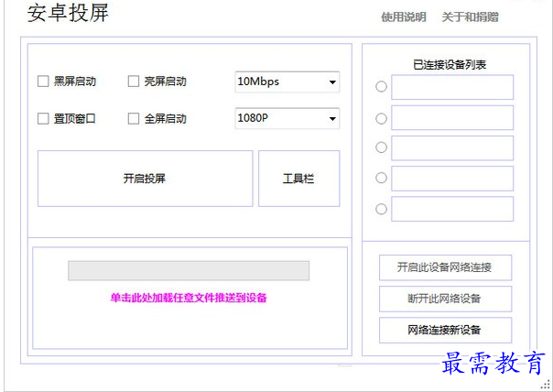Select the third device radio button
This screenshot has width=553, height=392.
coord(381,147)
